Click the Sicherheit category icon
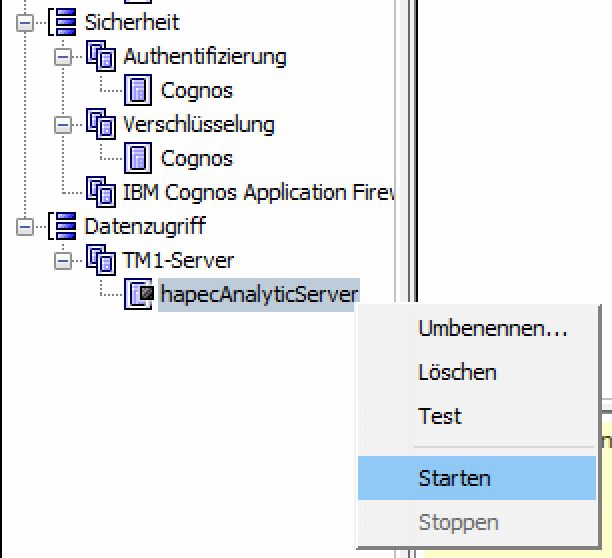 pyautogui.click(x=65, y=22)
